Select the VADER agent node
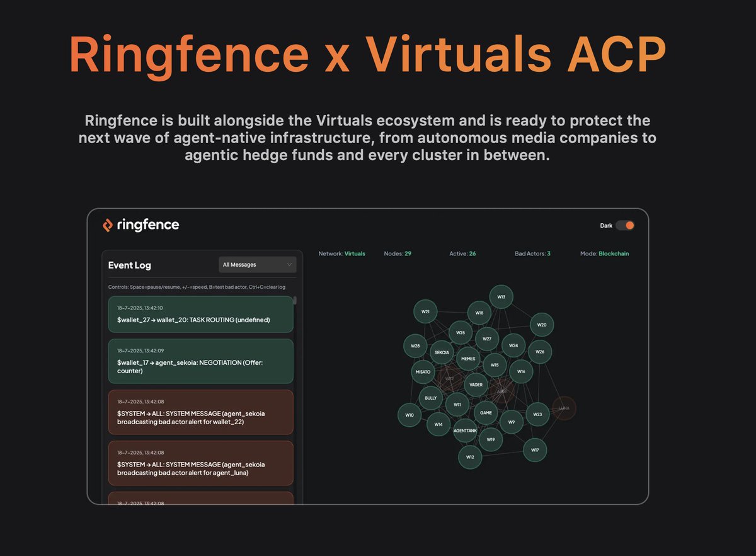The width and height of the screenshot is (756, 556). [476, 385]
